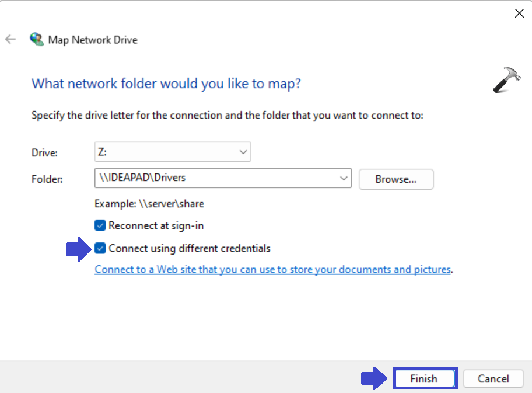Open the chevron on the Folder combo box
The width and height of the screenshot is (532, 393).
344,178
